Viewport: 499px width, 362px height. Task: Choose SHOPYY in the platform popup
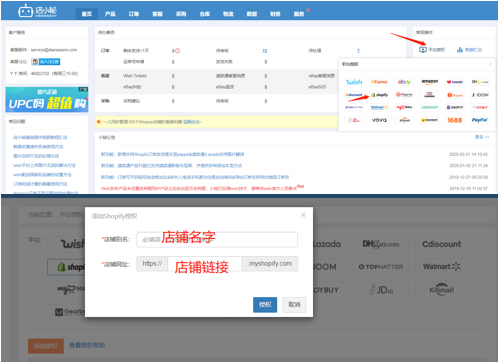pyautogui.click(x=455, y=107)
